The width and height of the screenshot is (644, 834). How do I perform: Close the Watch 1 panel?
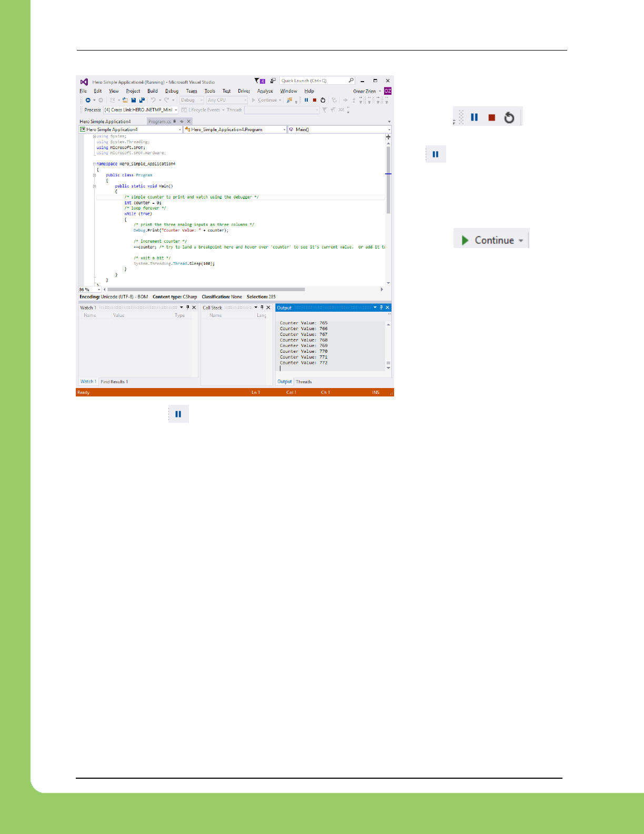tap(194, 307)
